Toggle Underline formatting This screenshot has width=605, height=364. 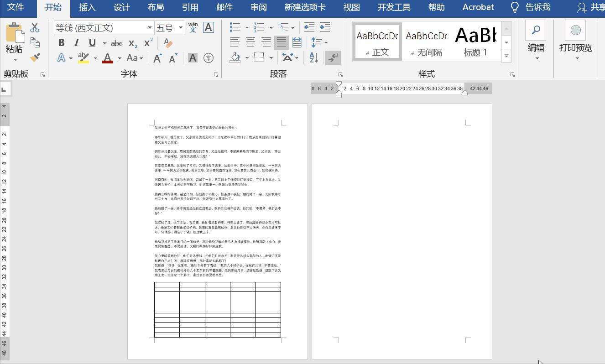[x=92, y=43]
